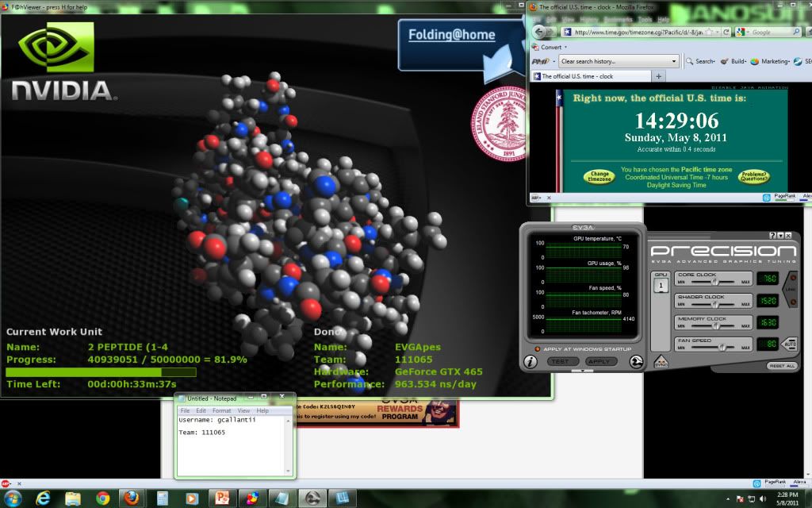Open a new Firefox tab
This screenshot has width=812, height=508.
[x=659, y=76]
